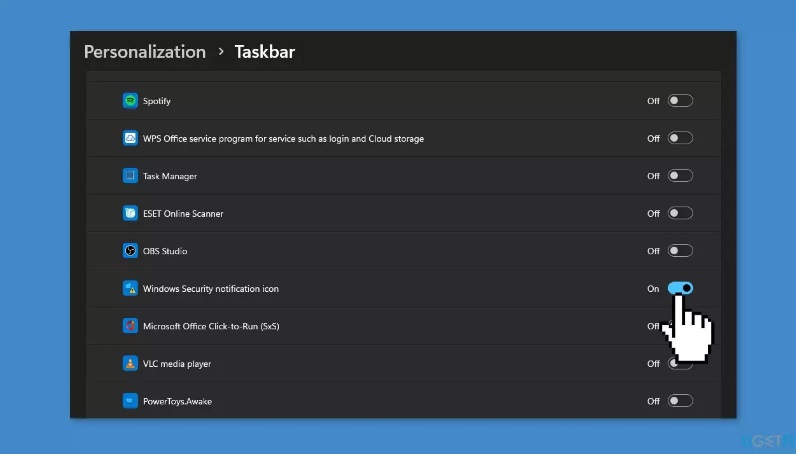Click the Task Manager icon
The width and height of the screenshot is (796, 454).
[x=130, y=176]
